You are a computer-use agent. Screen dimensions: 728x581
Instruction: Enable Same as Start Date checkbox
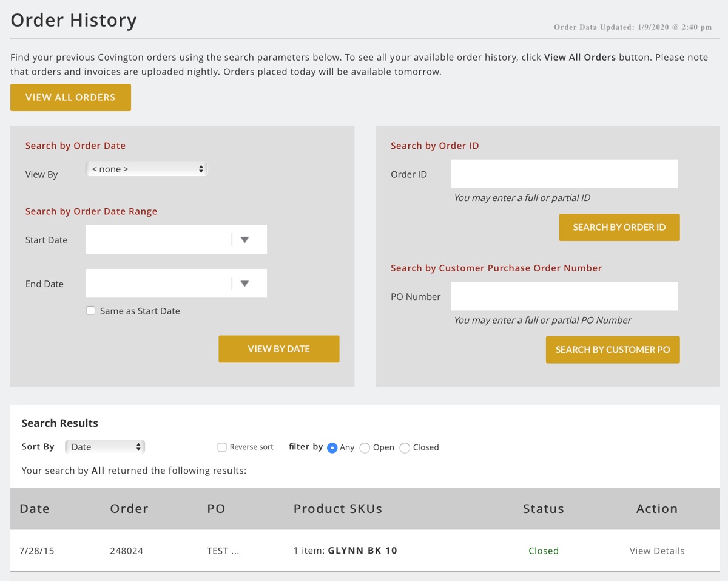pos(91,311)
